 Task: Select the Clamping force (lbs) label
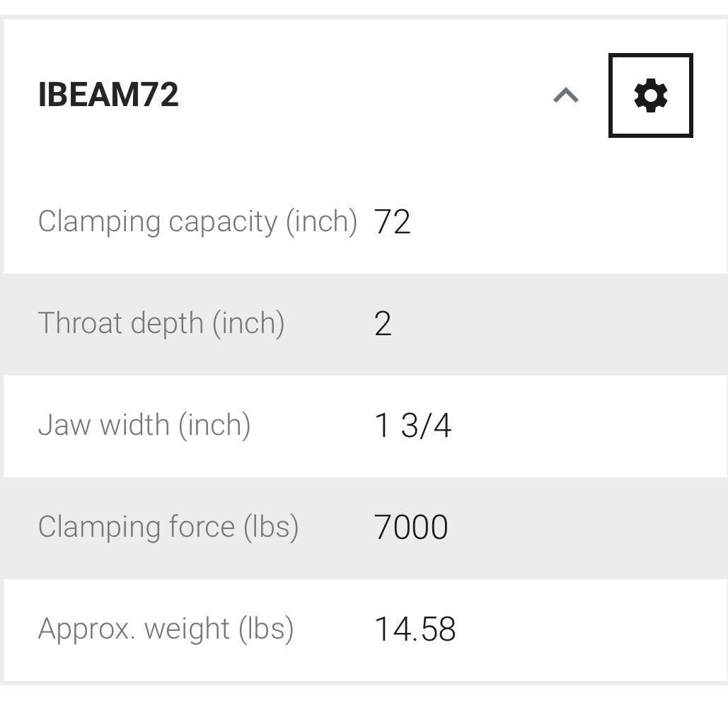pyautogui.click(x=168, y=528)
